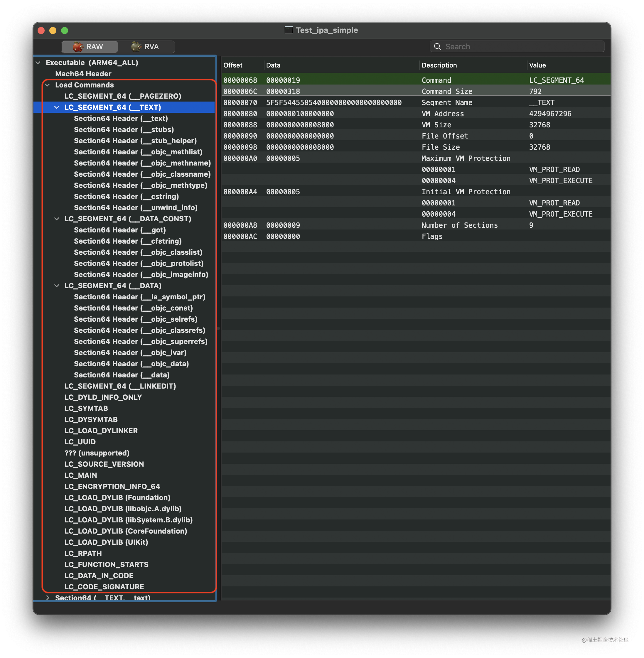Click the document icon beside Test_ipa_simple title
The width and height of the screenshot is (644, 658).
[x=288, y=30]
